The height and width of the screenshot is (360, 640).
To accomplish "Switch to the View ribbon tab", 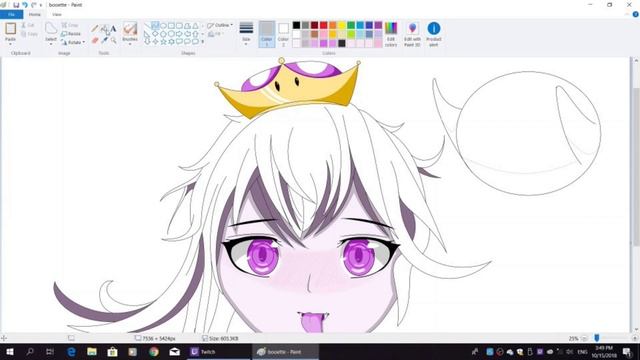I will coord(57,14).
